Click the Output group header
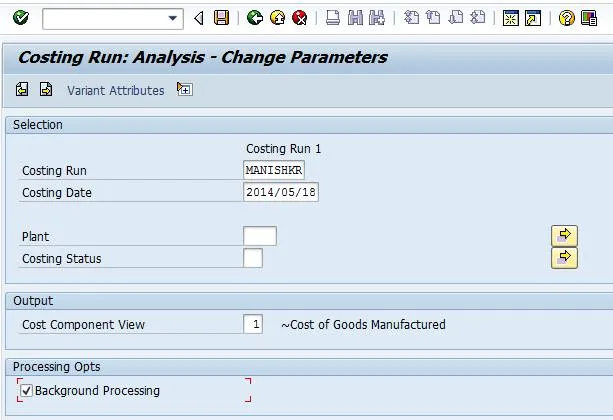The image size is (613, 420). coord(33,301)
